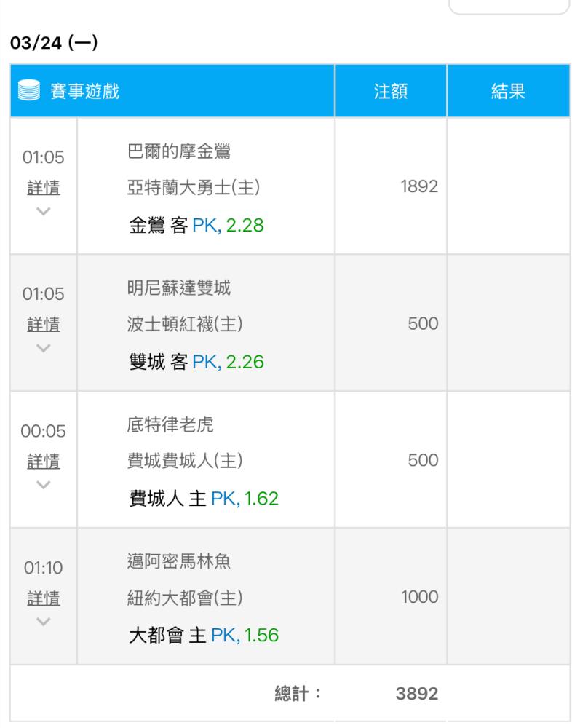Click the coin stack icon in header
Viewport: 572px width, 728px height.
29,90
